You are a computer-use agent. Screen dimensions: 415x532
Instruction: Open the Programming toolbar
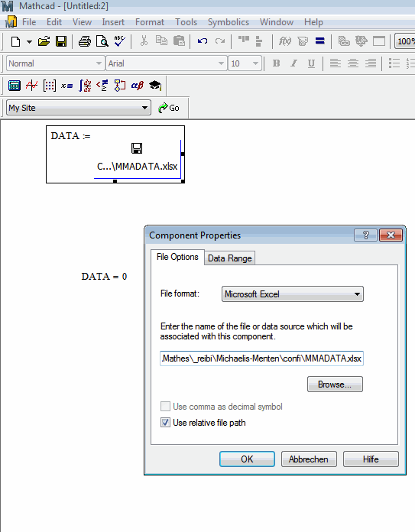coord(120,86)
